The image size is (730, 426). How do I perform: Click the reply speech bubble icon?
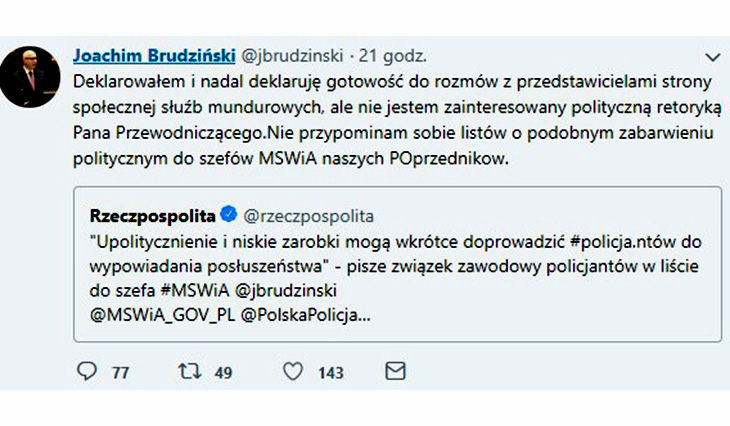tap(88, 372)
